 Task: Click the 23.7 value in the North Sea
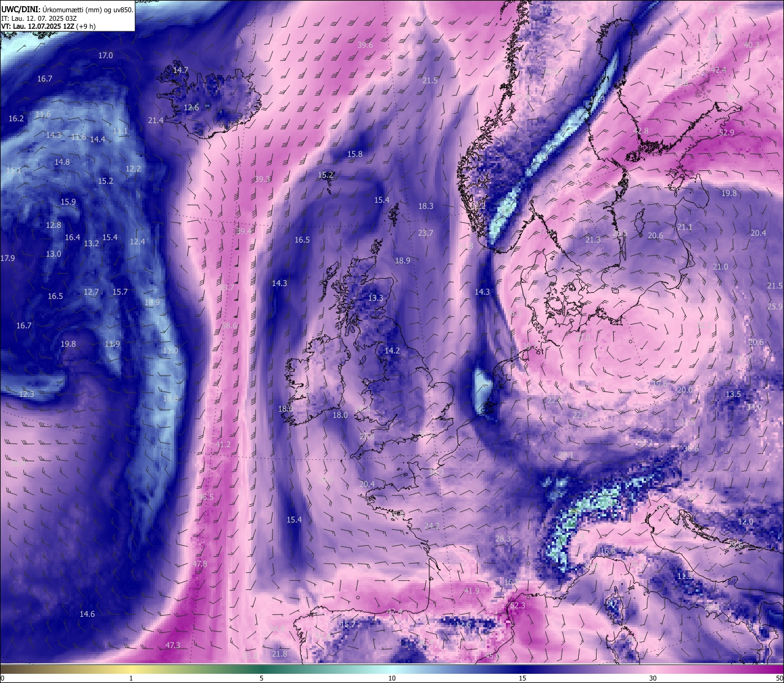coord(426,233)
